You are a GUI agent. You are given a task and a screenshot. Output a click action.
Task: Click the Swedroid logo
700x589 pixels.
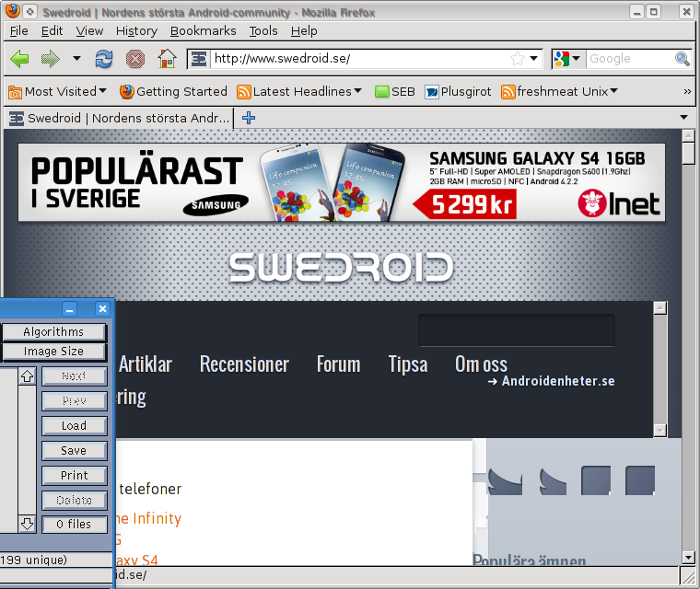point(342,268)
